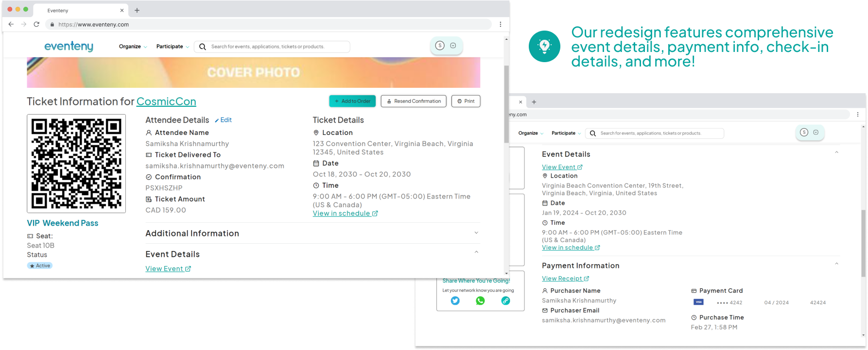Collapse the Payment Information section
The width and height of the screenshot is (868, 350).
coord(836,264)
